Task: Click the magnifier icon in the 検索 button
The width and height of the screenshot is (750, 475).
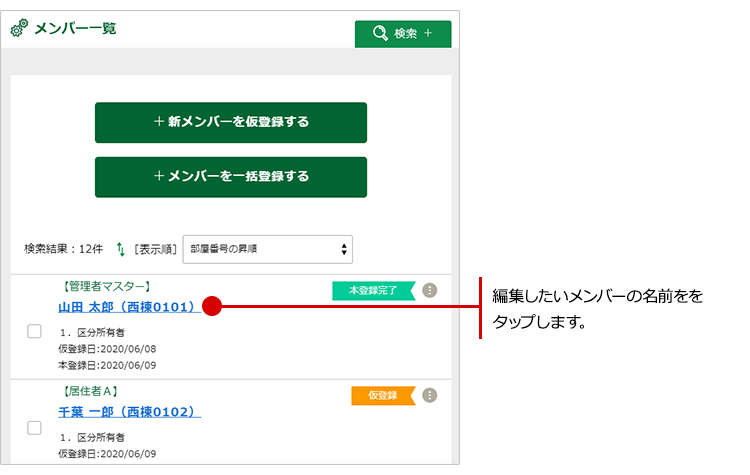Action: [380, 34]
